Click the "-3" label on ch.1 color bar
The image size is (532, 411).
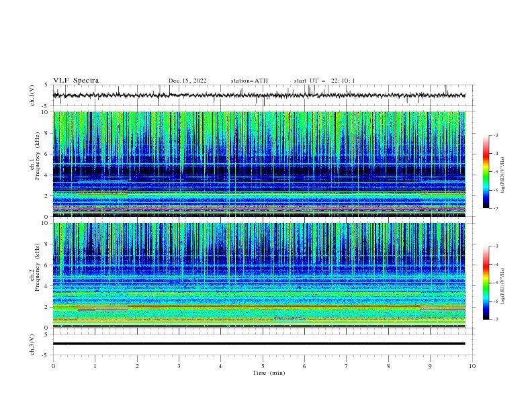(x=495, y=135)
